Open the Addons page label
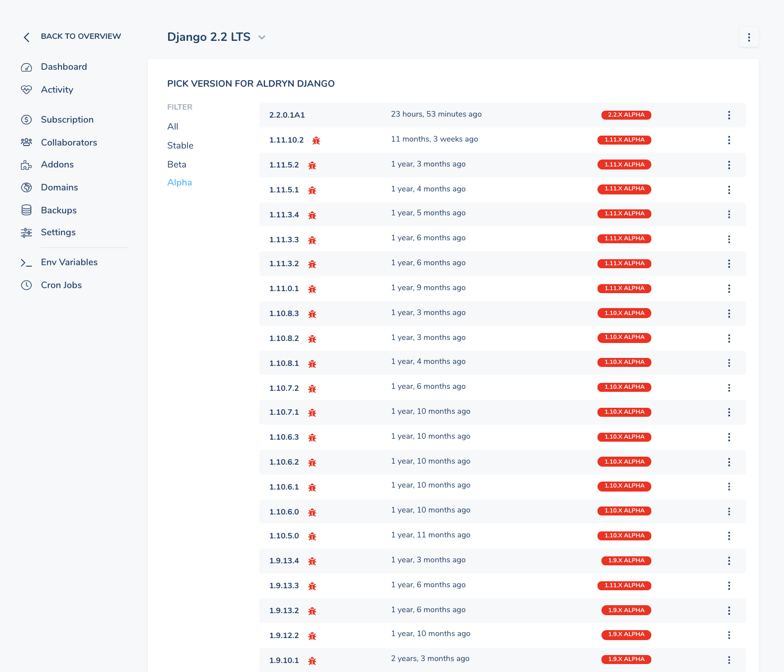Viewport: 784px width, 672px height. 57,165
